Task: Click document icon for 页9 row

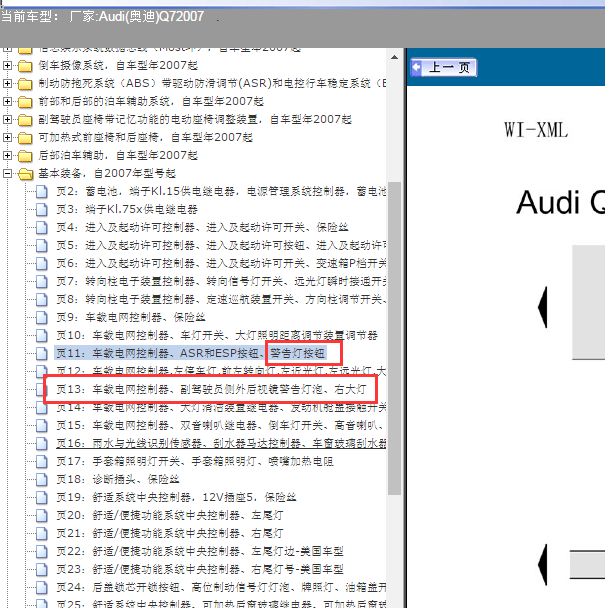Action: [42, 318]
